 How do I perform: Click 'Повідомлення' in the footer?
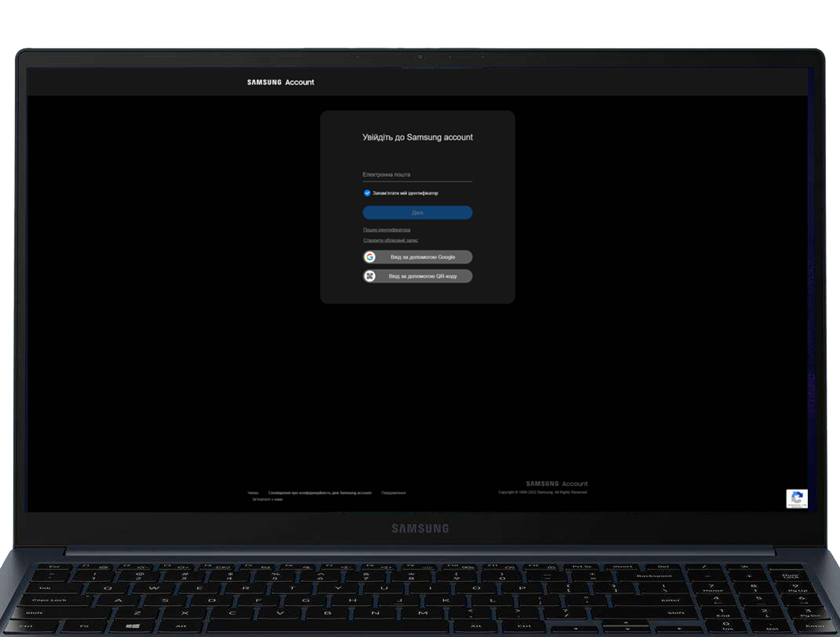coord(393,493)
